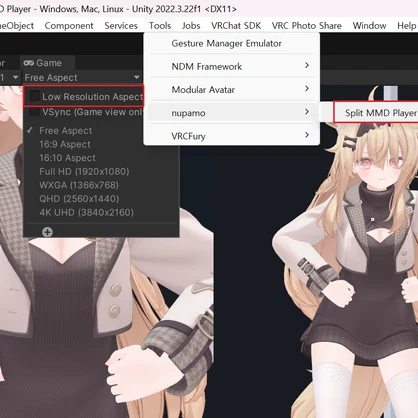This screenshot has width=418, height=418.
Task: Select Gesture Manager Emulator menu entry
Action: tap(232, 43)
